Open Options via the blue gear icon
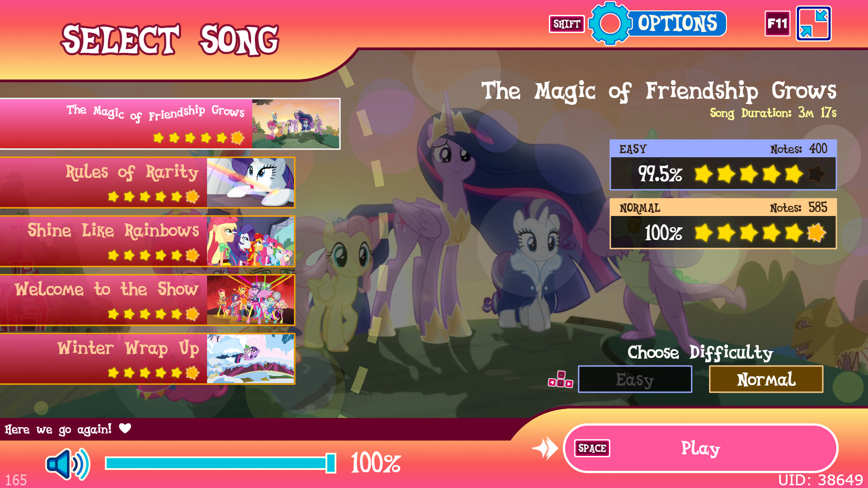868x488 pixels. [610, 23]
